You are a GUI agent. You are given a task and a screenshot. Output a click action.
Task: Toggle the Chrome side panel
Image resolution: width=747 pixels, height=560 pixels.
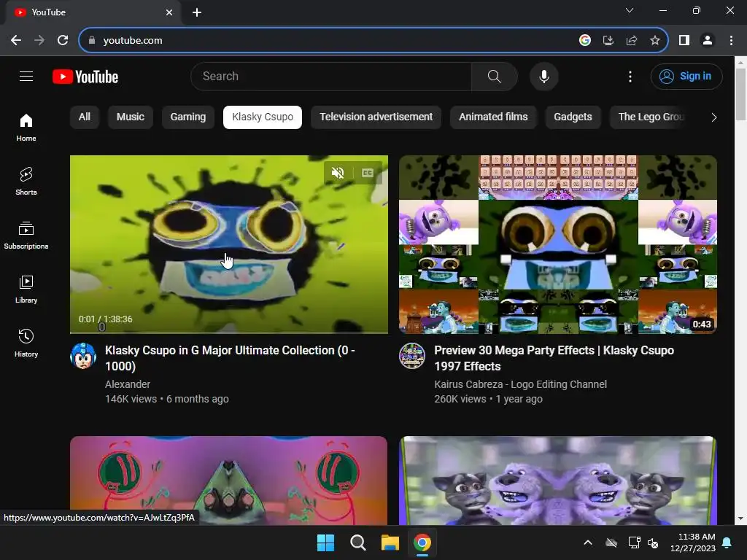pyautogui.click(x=684, y=41)
